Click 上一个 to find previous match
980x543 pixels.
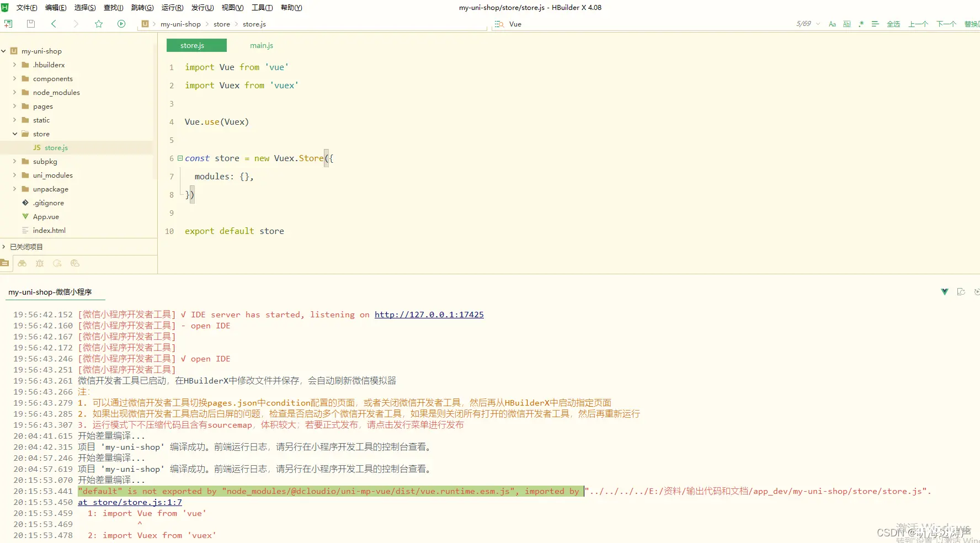coord(918,24)
